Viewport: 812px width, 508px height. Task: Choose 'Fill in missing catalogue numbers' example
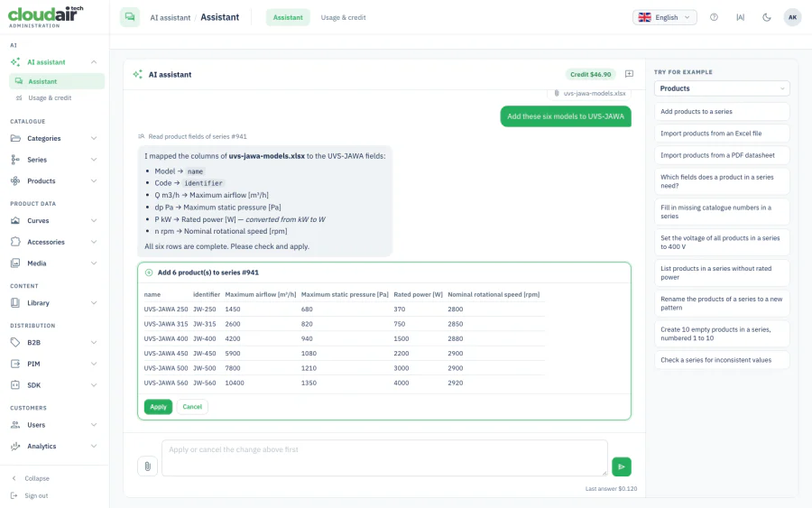tap(722, 212)
